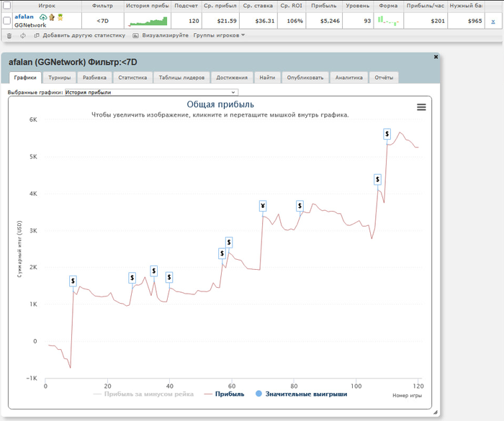Image resolution: width=504 pixels, height=421 pixels.
Task: Open the Аналитика tab
Action: coord(348,78)
